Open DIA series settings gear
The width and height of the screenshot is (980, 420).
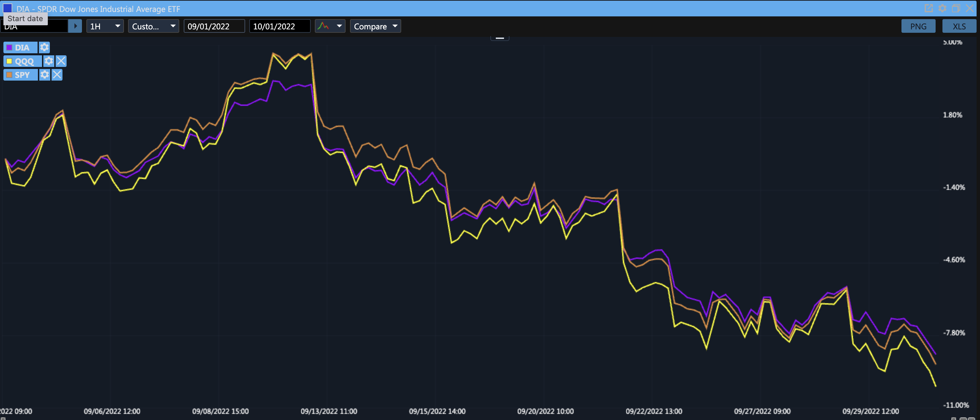[x=44, y=47]
